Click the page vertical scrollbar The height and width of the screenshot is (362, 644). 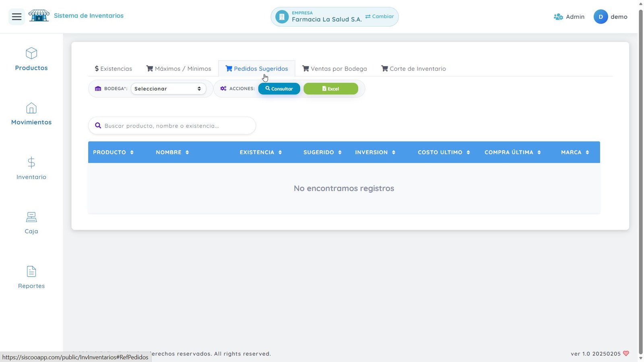(x=641, y=181)
